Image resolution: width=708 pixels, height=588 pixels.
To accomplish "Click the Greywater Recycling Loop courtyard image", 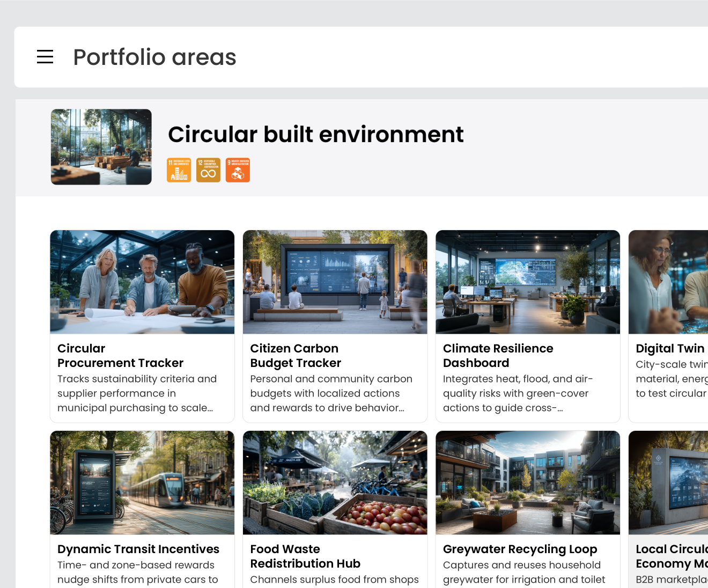I will point(527,482).
